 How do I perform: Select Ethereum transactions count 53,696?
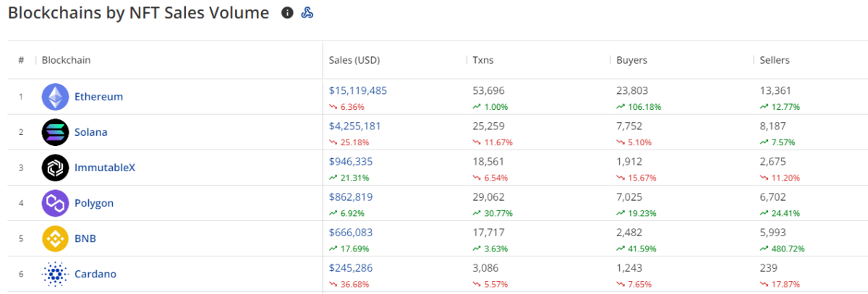[x=488, y=91]
